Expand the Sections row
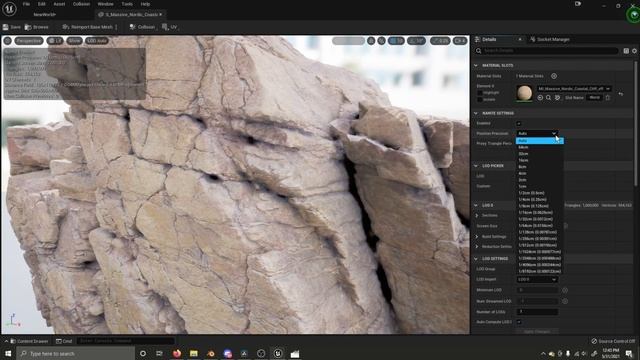This screenshot has width=640, height=360. [477, 216]
